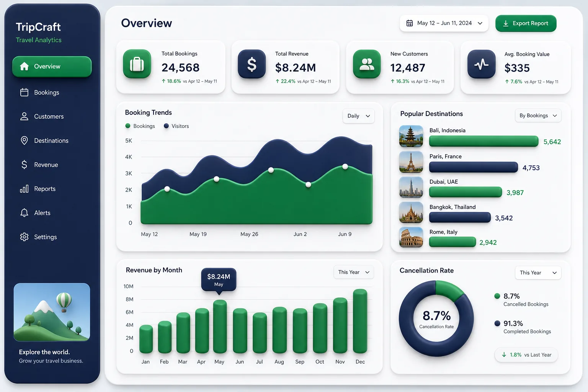Click the Total Revenue dollar icon tile
588x392 pixels.
coord(252,64)
